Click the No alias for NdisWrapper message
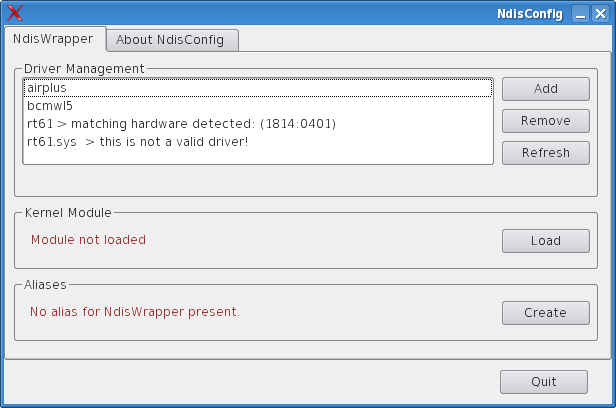Viewport: 616px width, 408px height. (x=135, y=312)
